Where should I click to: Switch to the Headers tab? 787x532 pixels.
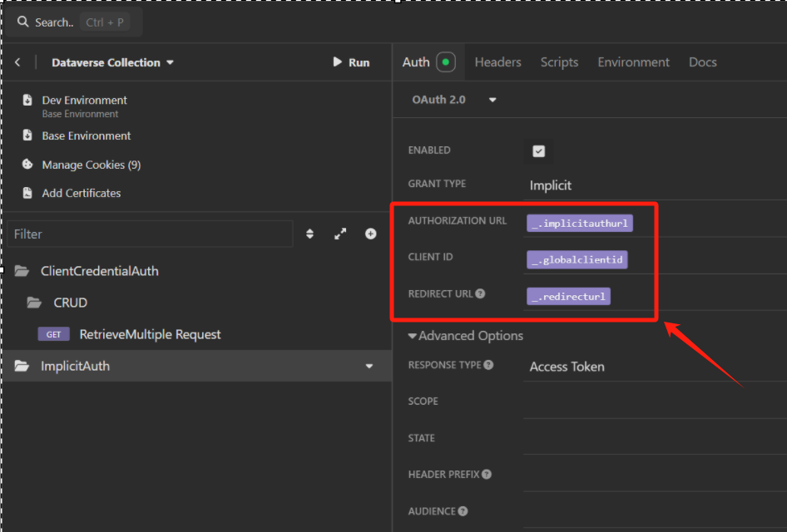[x=497, y=62]
